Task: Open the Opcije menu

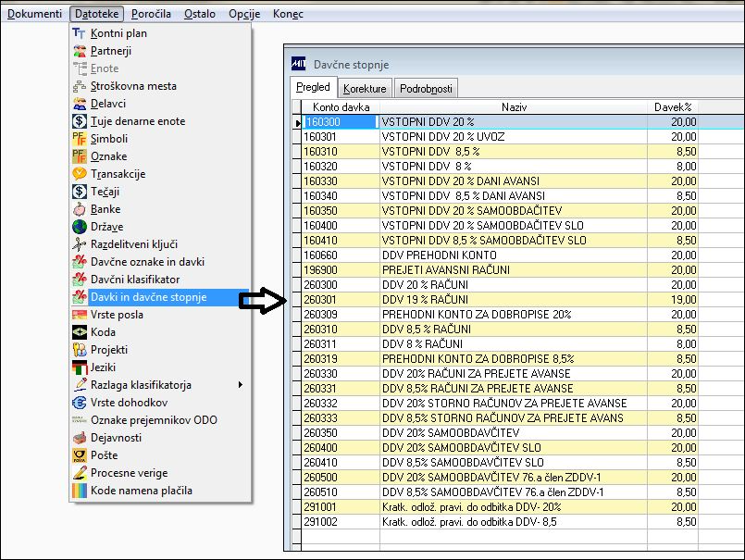Action: click(x=244, y=14)
